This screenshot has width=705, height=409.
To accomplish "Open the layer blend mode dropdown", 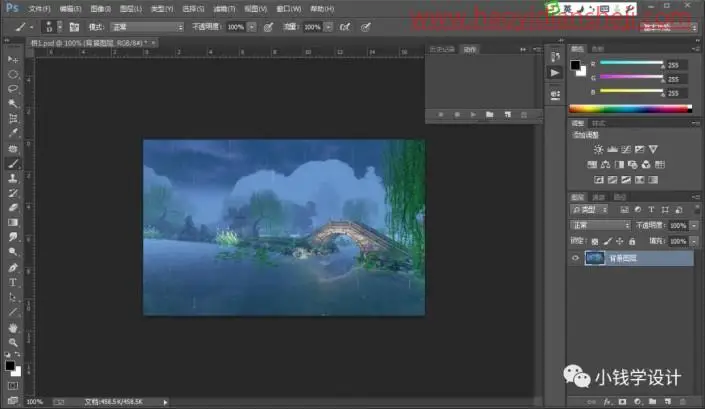I will [600, 225].
